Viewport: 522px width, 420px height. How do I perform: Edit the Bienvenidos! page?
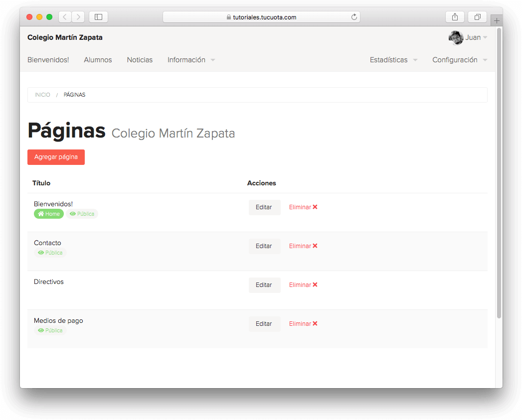pos(264,207)
